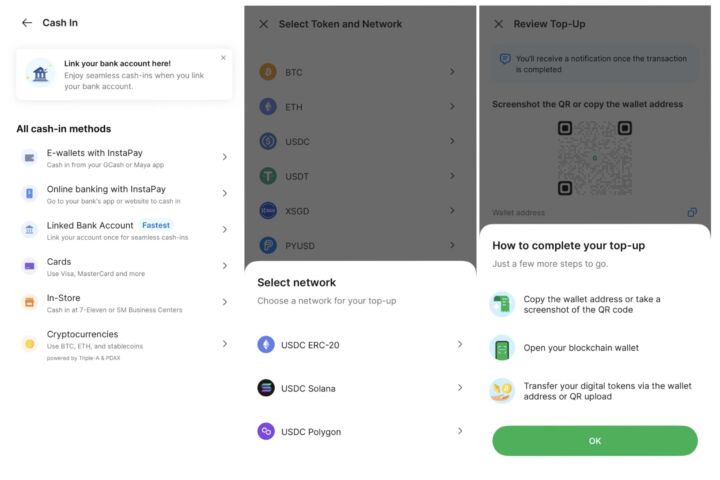Dismiss the Link your bank account banner
The width and height of the screenshot is (720, 480).
pyautogui.click(x=223, y=58)
